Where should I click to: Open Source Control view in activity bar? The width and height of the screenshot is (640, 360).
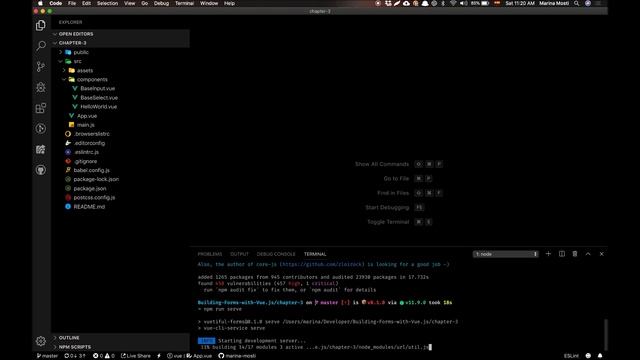(x=41, y=67)
